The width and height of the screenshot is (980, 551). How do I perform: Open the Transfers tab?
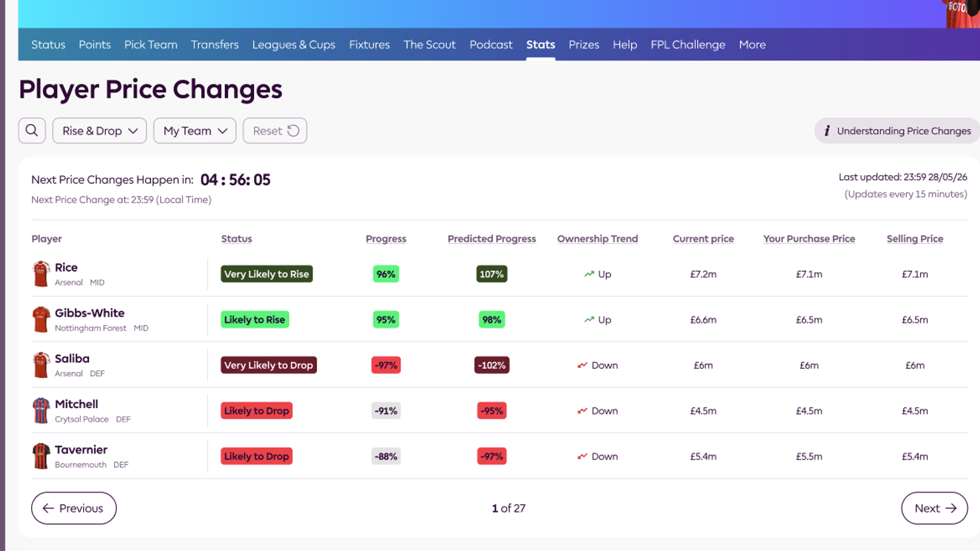(x=215, y=44)
